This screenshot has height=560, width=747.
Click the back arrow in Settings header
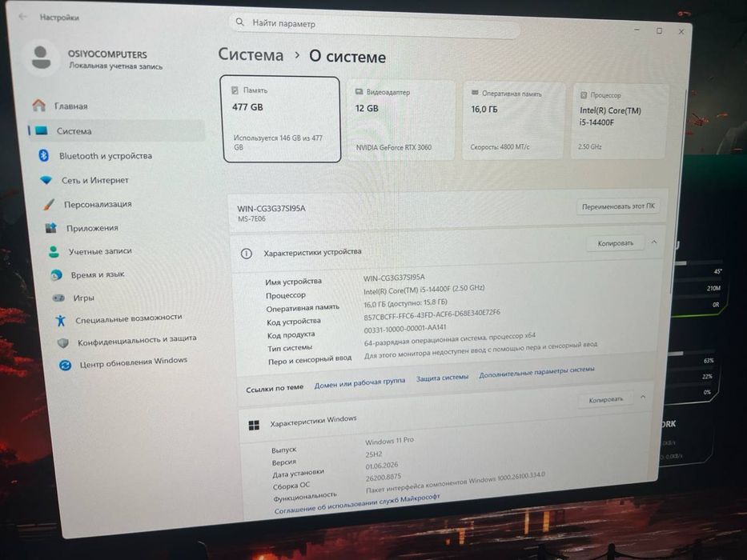click(x=22, y=17)
